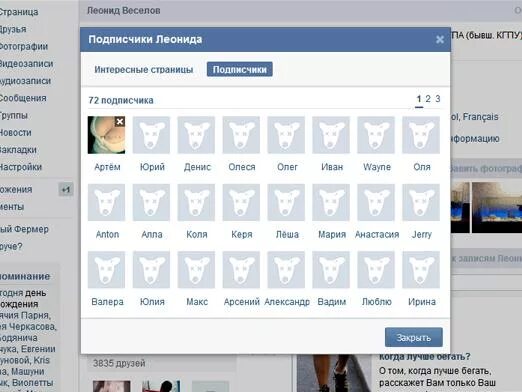Open the name link Александр

(x=287, y=302)
